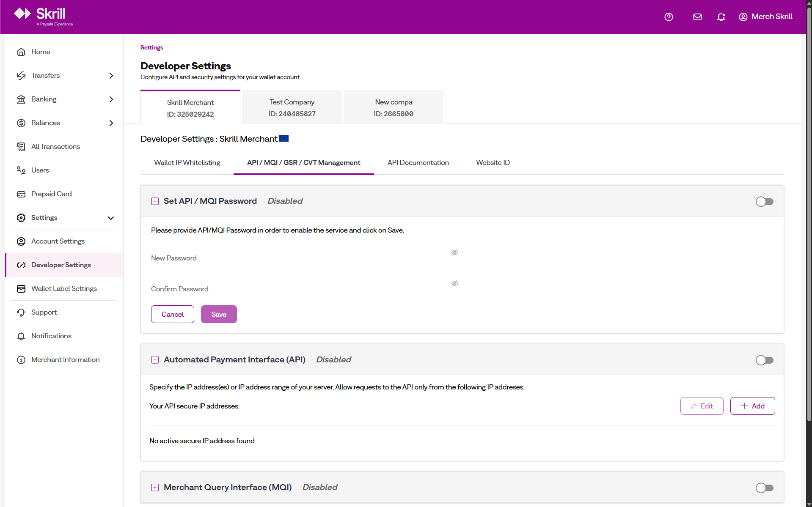The image size is (812, 507).
Task: Click the Save password button
Action: tap(219, 314)
